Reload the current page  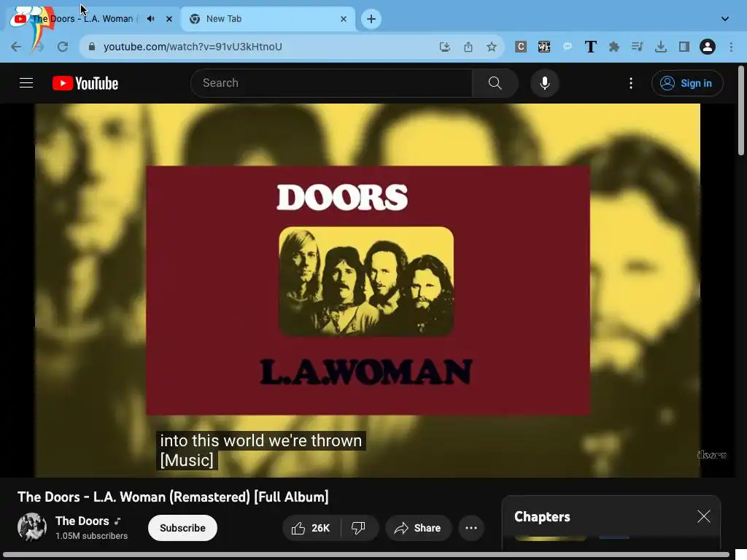(63, 47)
